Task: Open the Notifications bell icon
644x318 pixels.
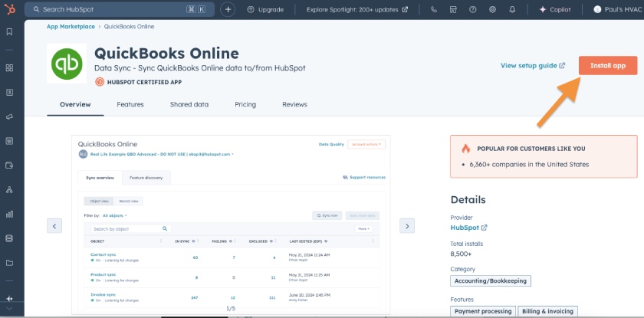Action: tap(512, 9)
